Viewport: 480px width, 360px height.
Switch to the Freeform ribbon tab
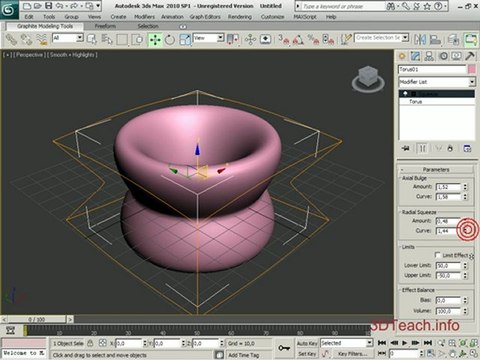[x=105, y=26]
